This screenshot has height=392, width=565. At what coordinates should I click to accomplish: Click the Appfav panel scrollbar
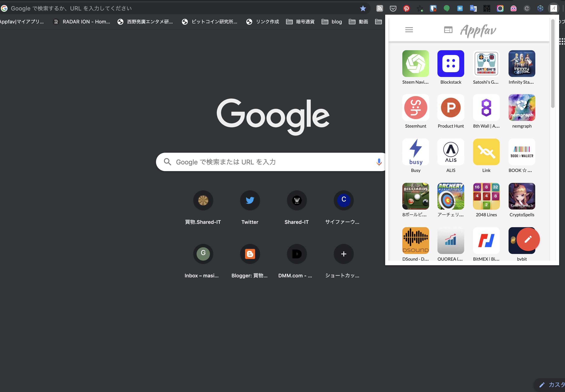553,64
